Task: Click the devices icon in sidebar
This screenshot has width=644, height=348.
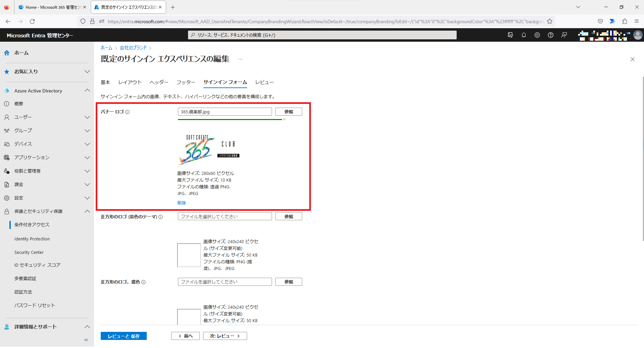Action: tap(7, 144)
